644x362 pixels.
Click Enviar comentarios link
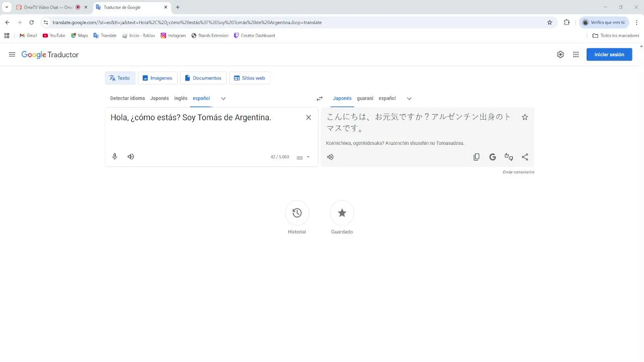(518, 172)
